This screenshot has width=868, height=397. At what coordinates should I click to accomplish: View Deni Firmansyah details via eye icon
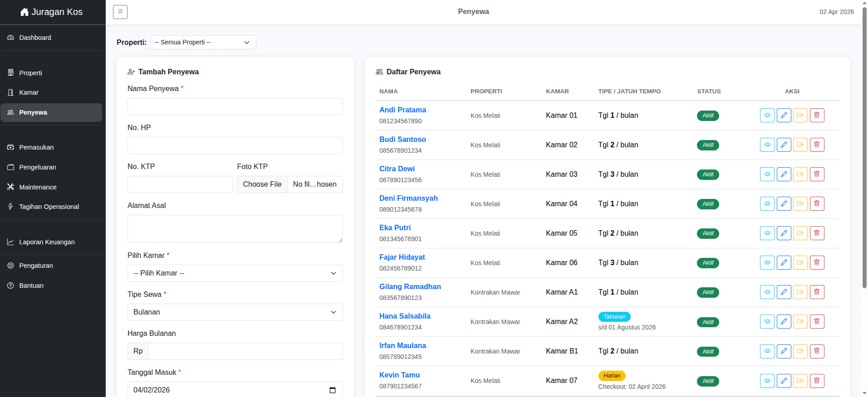[x=767, y=204]
